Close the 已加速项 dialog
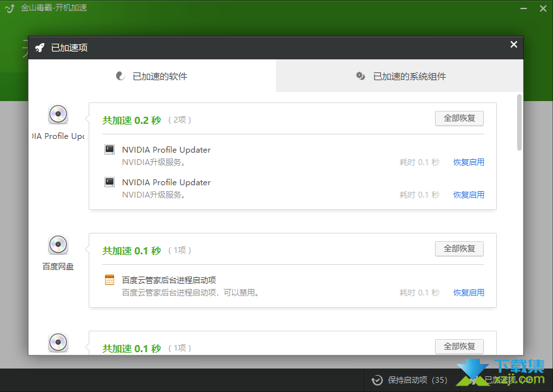Image resolution: width=553 pixels, height=392 pixels. pyautogui.click(x=513, y=44)
